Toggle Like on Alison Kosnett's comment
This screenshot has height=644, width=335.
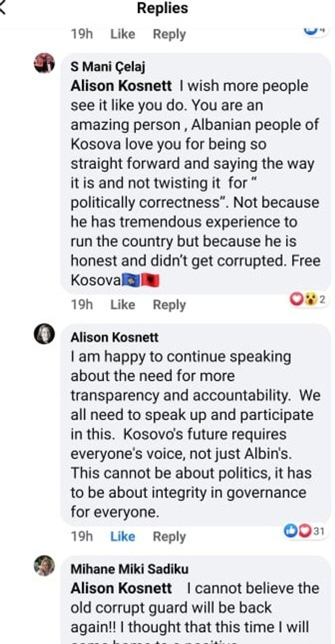pos(123,536)
